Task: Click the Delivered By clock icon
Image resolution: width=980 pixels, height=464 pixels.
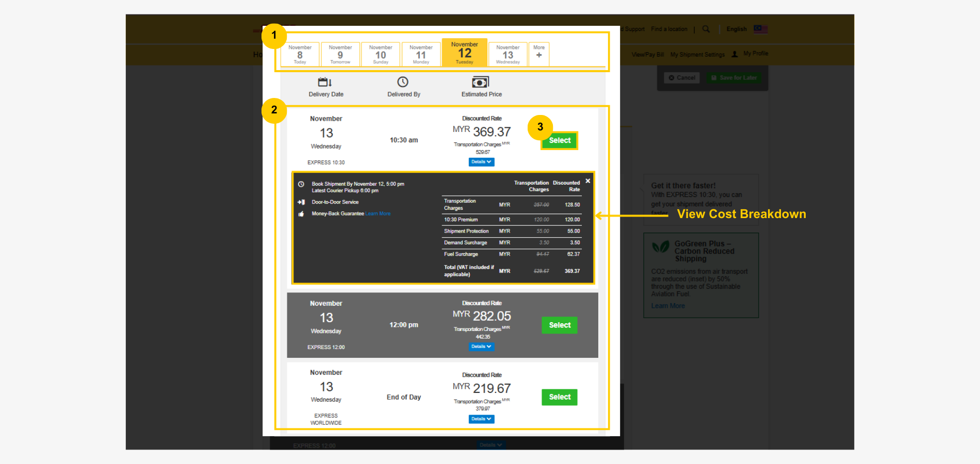Action: coord(403,82)
